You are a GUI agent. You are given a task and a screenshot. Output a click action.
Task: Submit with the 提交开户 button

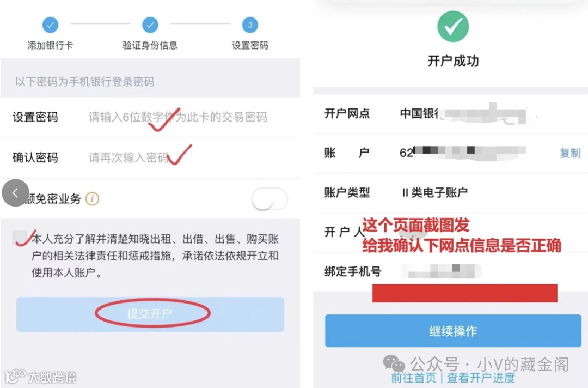tap(150, 314)
